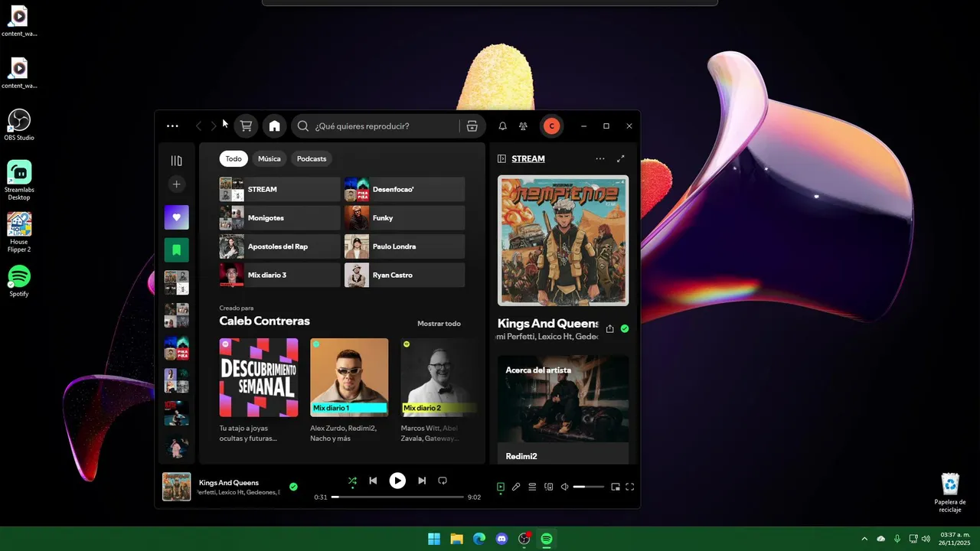Screen dimensions: 980x551
Task: Click 'Kings And Queens' title in player bar
Action: [x=229, y=483]
